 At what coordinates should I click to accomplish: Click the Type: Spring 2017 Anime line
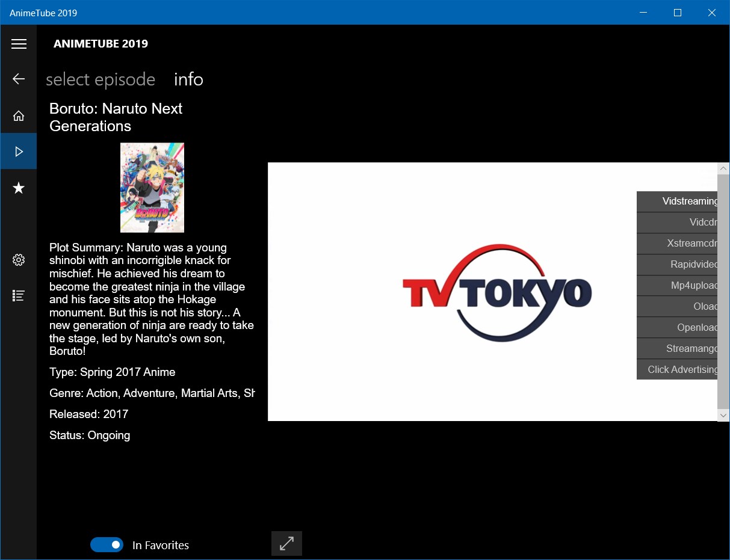(113, 372)
